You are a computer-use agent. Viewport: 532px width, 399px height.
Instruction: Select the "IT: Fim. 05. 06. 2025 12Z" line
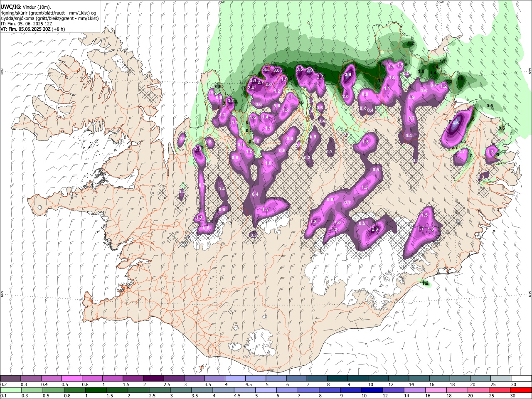click(26, 24)
